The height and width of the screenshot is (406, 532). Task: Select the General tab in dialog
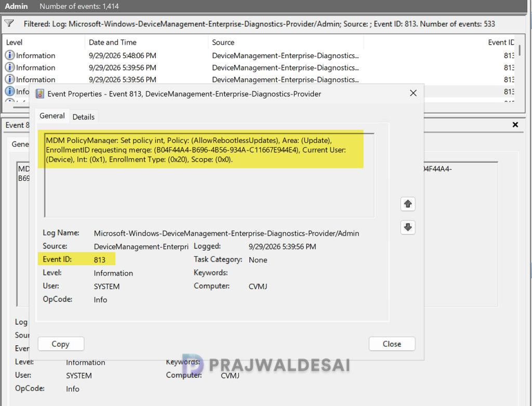coord(52,116)
